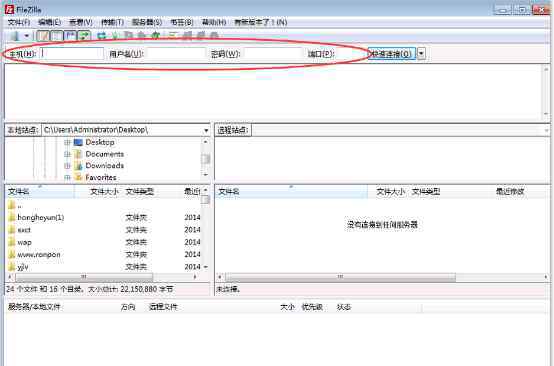The image size is (554, 366).
Task: Open the 帮助(H) menu
Action: [x=214, y=22]
